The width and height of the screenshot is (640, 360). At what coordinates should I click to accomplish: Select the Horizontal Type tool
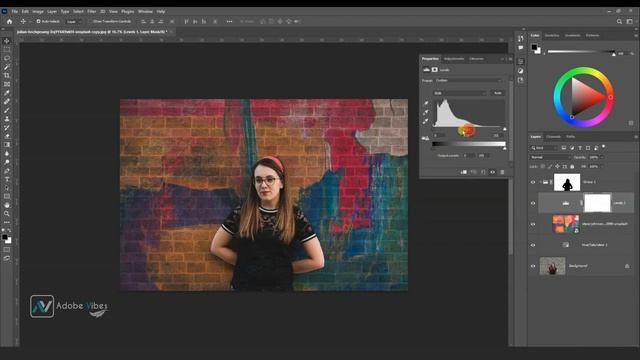click(7, 179)
